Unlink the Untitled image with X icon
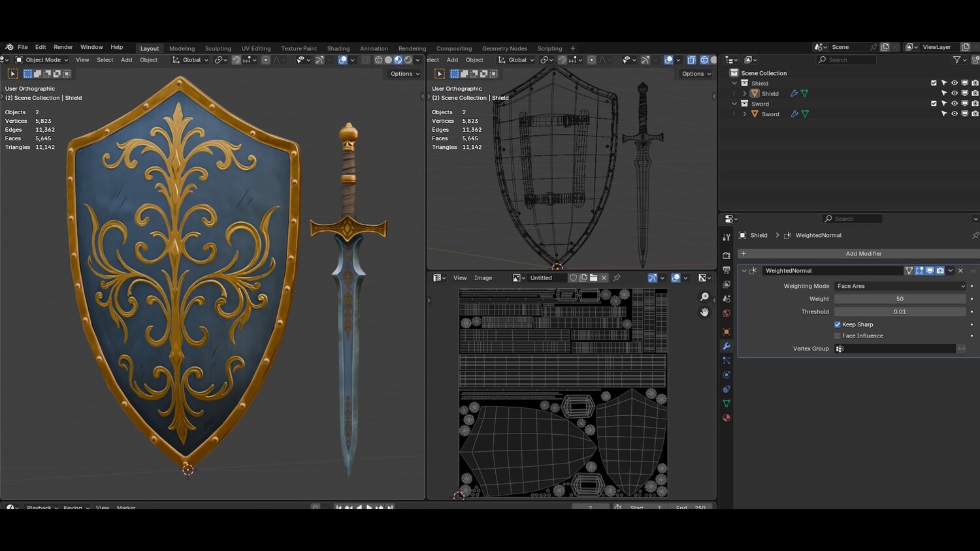Image resolution: width=980 pixels, height=551 pixels. coord(604,278)
